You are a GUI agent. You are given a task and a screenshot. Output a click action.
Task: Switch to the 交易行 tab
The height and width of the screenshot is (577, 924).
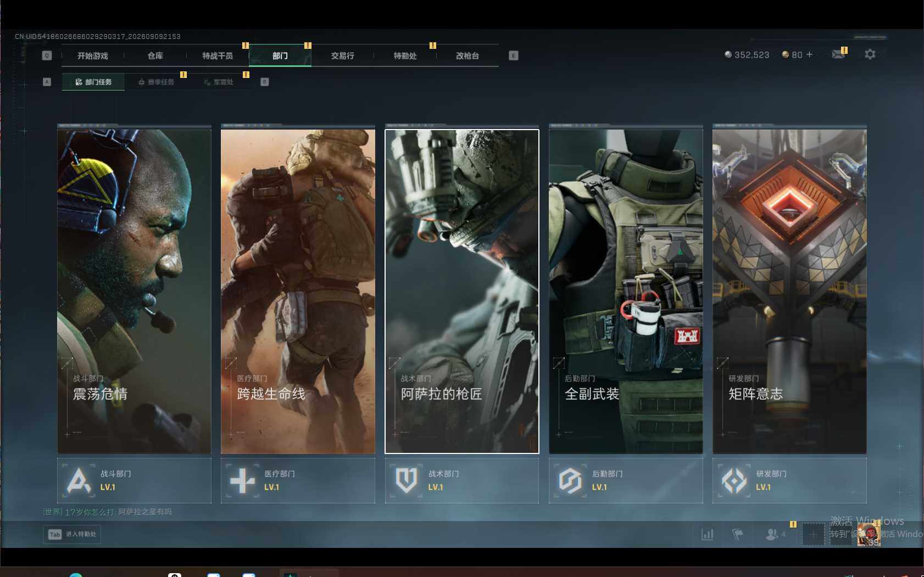pos(343,55)
